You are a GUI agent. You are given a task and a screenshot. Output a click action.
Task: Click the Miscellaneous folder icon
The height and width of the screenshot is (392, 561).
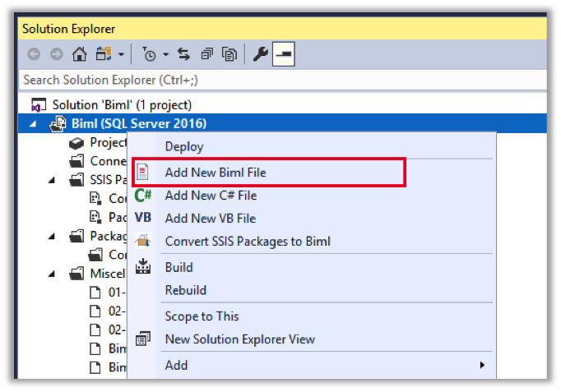[76, 274]
